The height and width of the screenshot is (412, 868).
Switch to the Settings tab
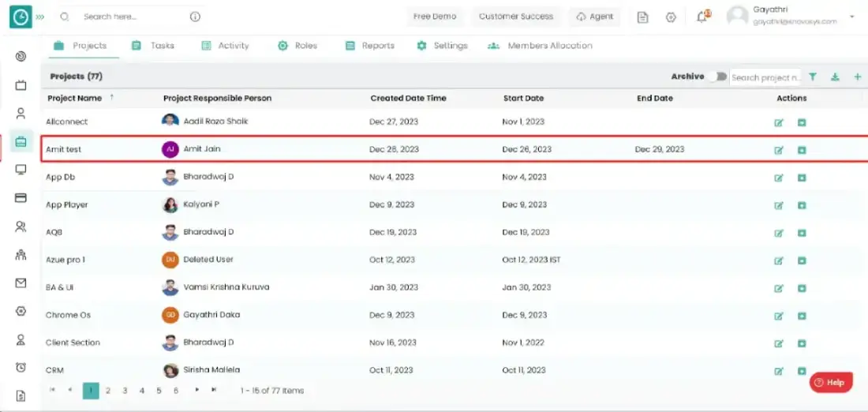point(443,46)
